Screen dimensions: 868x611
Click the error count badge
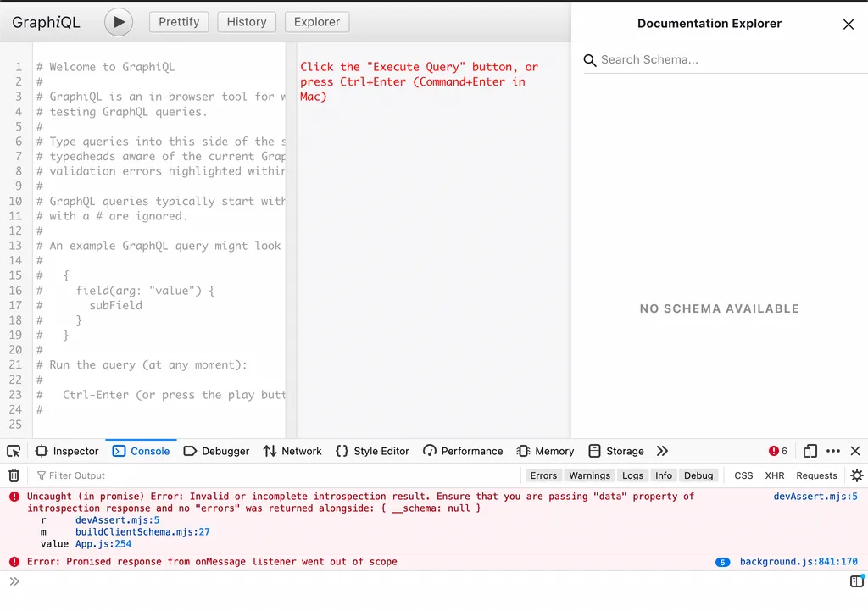(778, 451)
